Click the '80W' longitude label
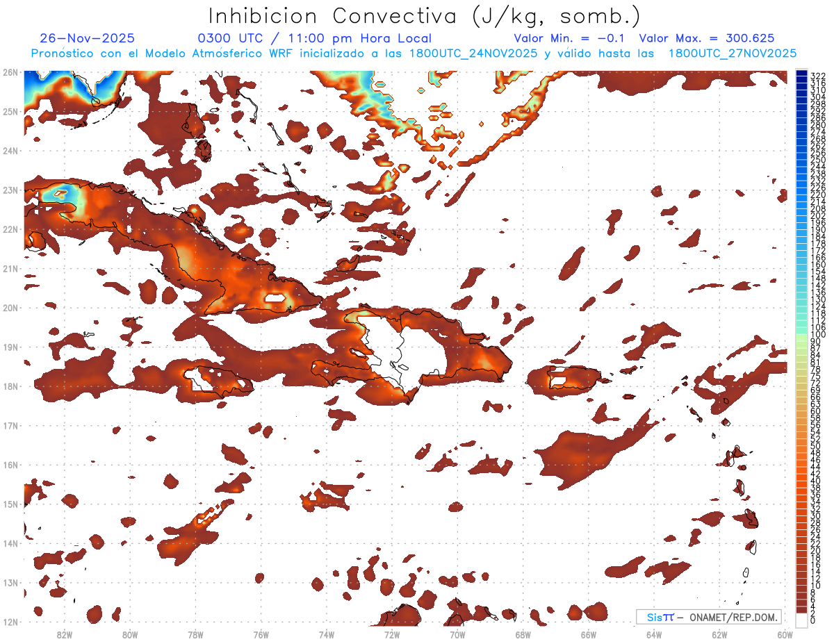The height and width of the screenshot is (644, 834). click(x=130, y=634)
